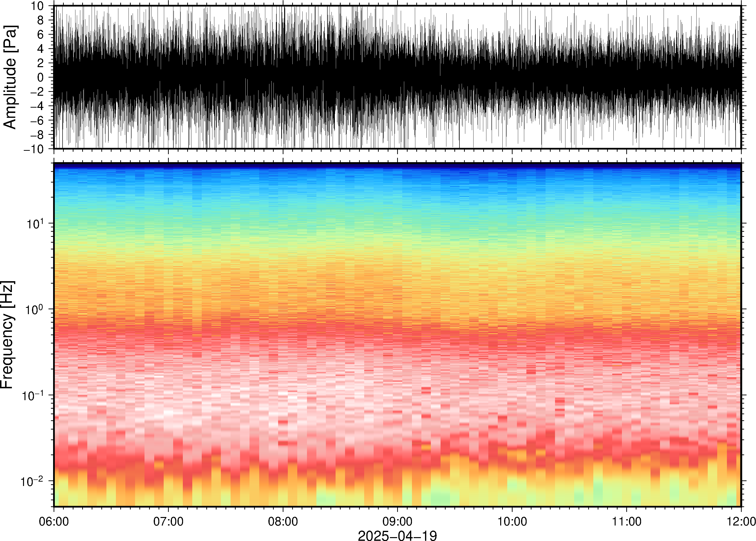Click the amplitude tick label 8

click(x=41, y=20)
